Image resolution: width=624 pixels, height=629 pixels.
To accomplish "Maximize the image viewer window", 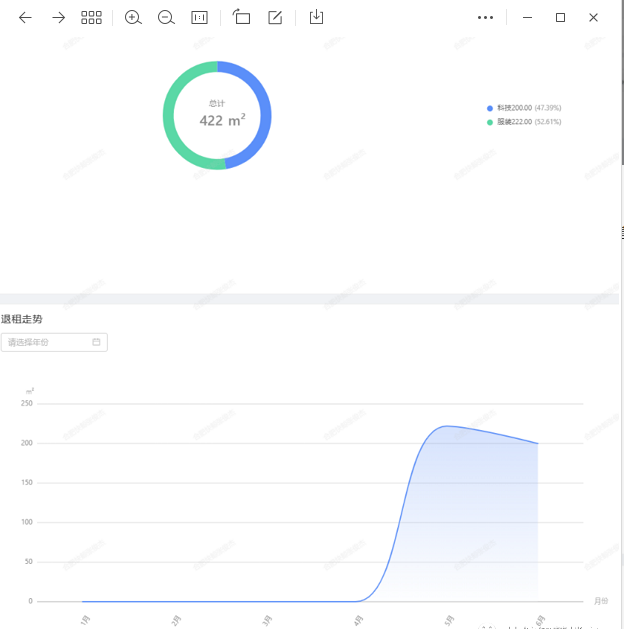I will click(560, 17).
